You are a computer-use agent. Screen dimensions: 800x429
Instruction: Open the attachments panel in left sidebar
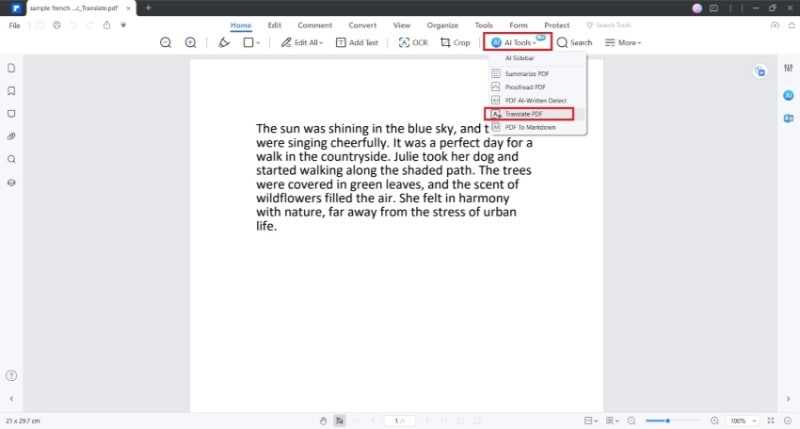11,137
